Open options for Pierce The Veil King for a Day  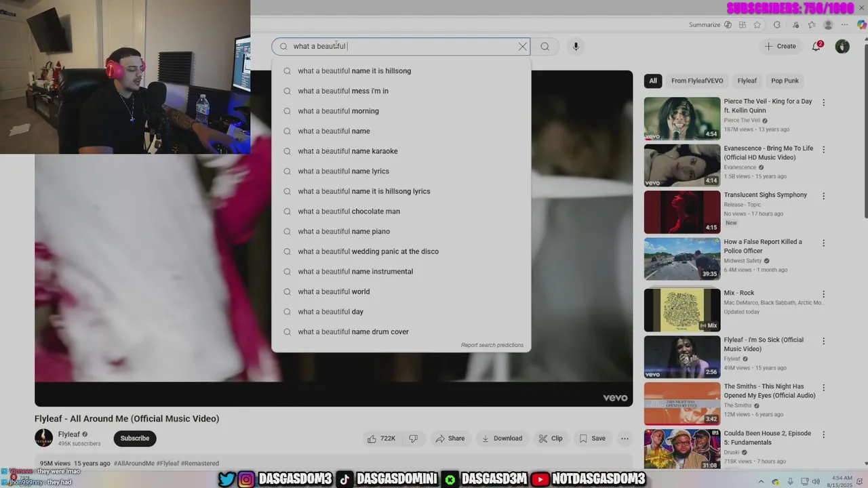(x=824, y=103)
